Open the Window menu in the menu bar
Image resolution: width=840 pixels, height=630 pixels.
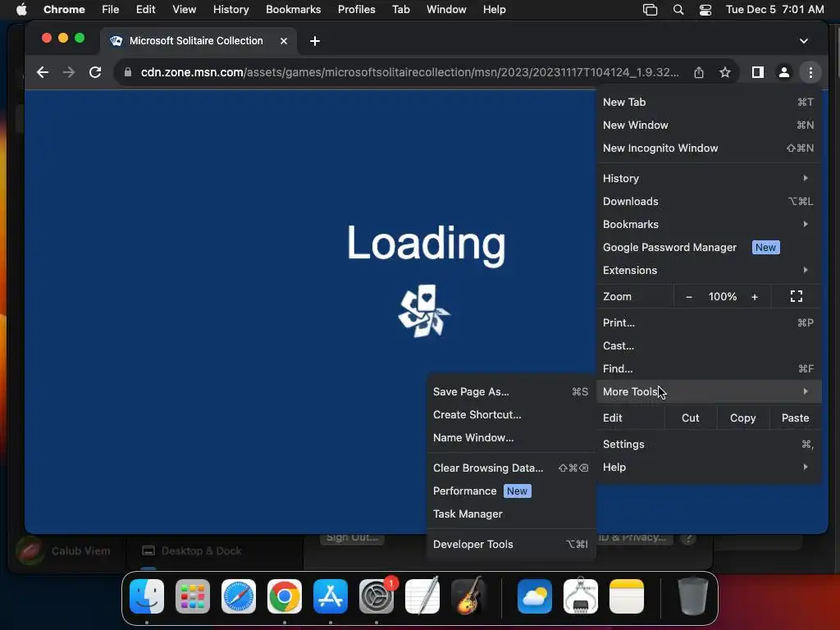[446, 10]
